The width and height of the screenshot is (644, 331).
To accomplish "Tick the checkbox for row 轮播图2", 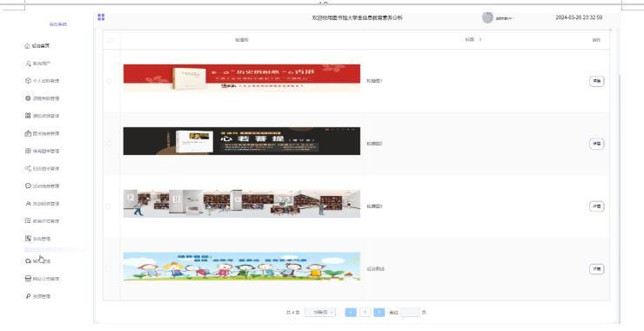I will (x=109, y=144).
